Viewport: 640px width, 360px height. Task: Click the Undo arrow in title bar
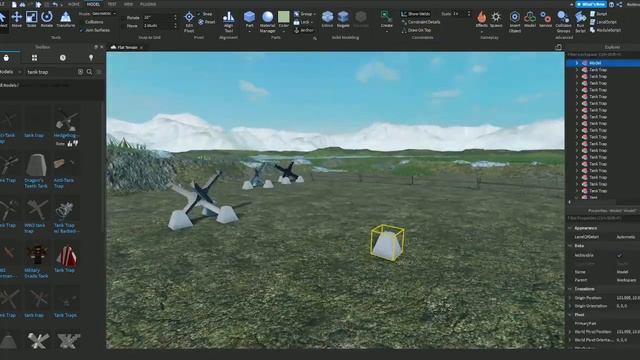(x=55, y=4)
